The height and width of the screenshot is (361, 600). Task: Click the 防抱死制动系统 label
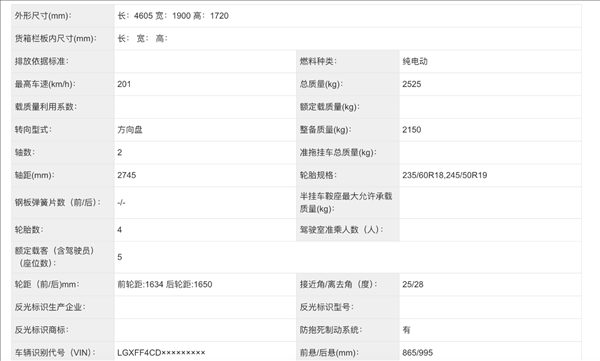pos(331,330)
